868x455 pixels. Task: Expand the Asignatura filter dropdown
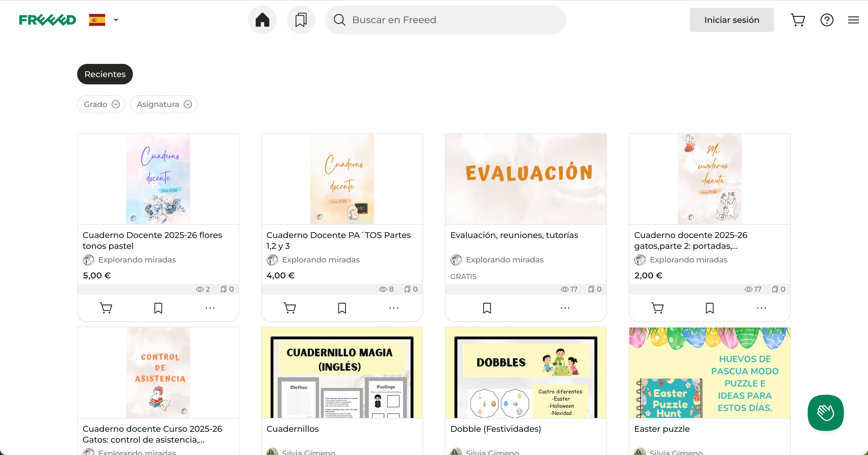(164, 104)
